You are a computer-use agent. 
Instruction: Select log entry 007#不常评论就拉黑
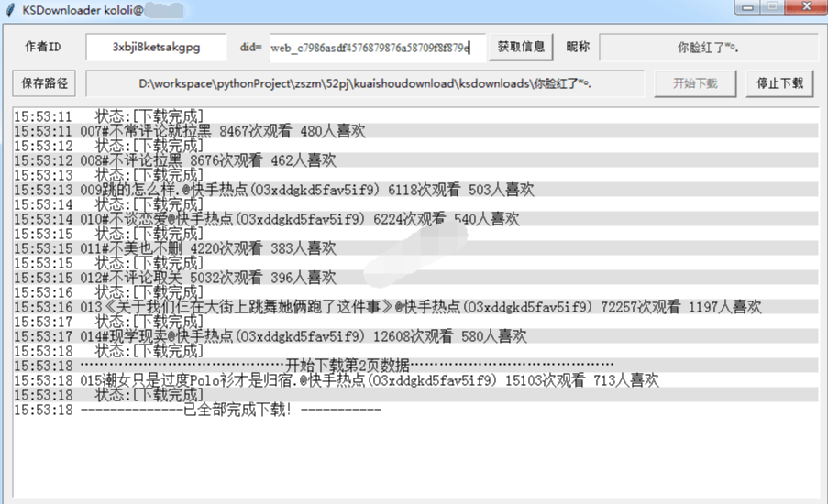223,131
